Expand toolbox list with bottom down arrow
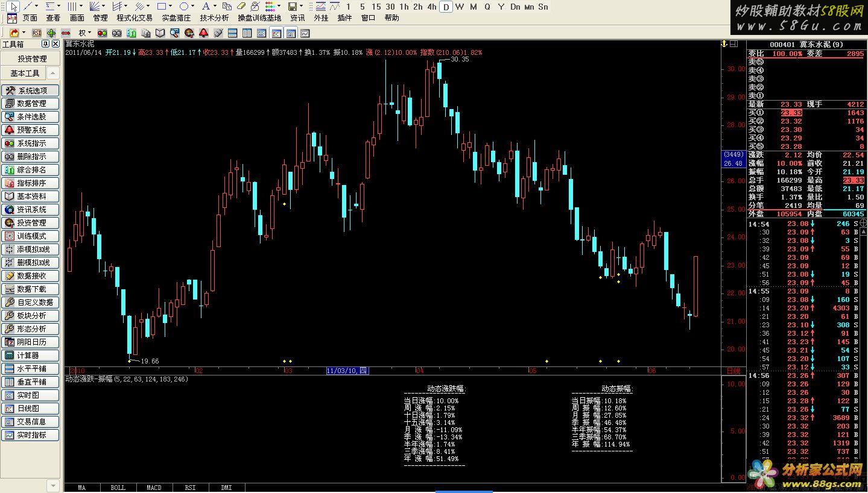This screenshot has width=868, height=493. pos(52,485)
